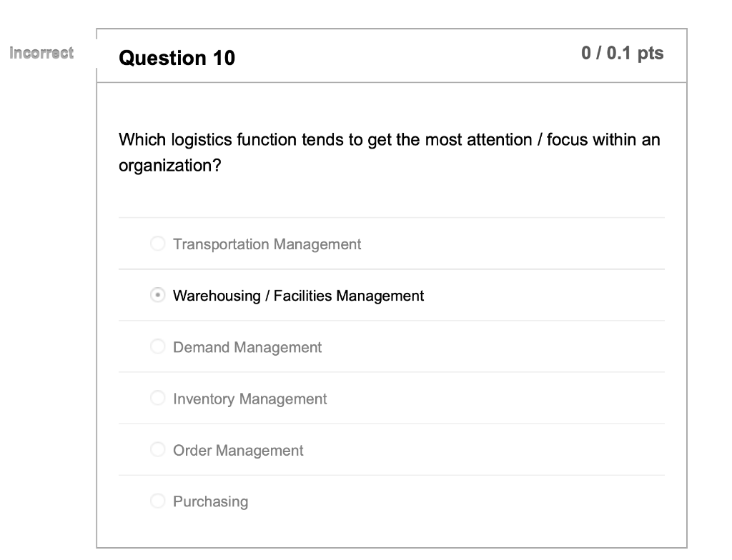The height and width of the screenshot is (560, 732).
Task: Click the Incorrect status label
Action: [x=41, y=53]
